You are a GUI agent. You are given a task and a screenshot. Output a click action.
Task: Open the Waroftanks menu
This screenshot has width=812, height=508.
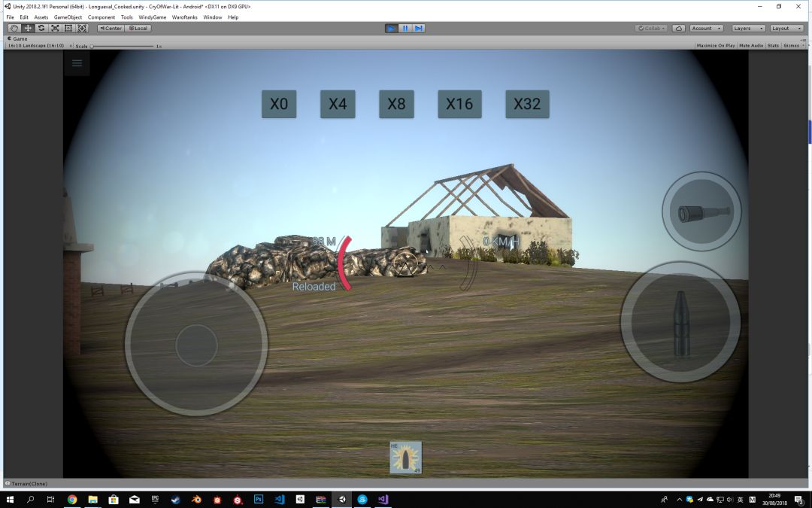tap(185, 17)
